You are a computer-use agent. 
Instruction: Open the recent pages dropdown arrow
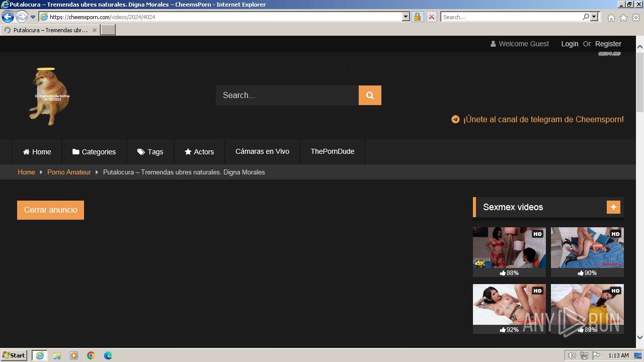pos(33,17)
